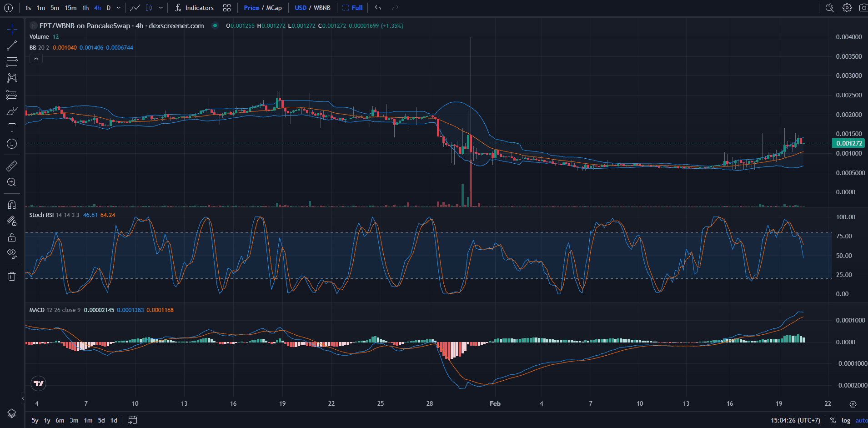Remove all drawings with the trash icon
The width and height of the screenshot is (868, 428).
pyautogui.click(x=11, y=276)
